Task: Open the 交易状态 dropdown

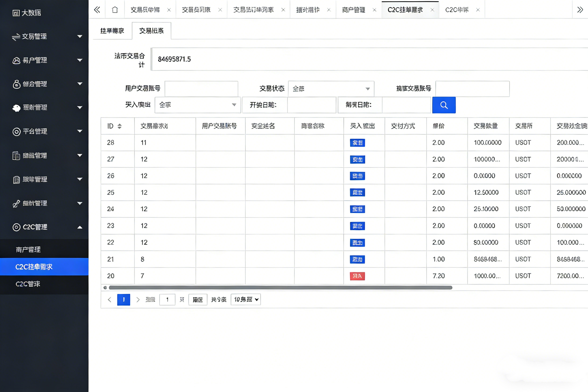Action: pos(331,89)
